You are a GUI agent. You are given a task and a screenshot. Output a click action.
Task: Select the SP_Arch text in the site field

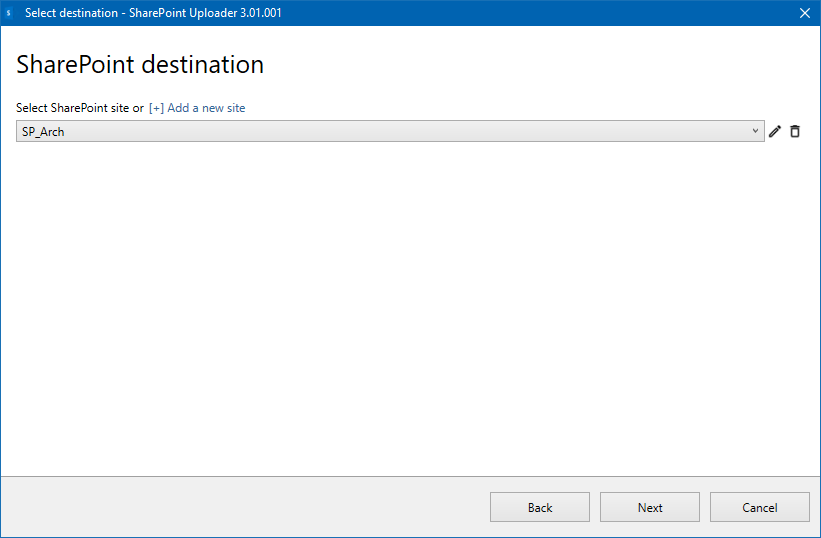point(43,131)
